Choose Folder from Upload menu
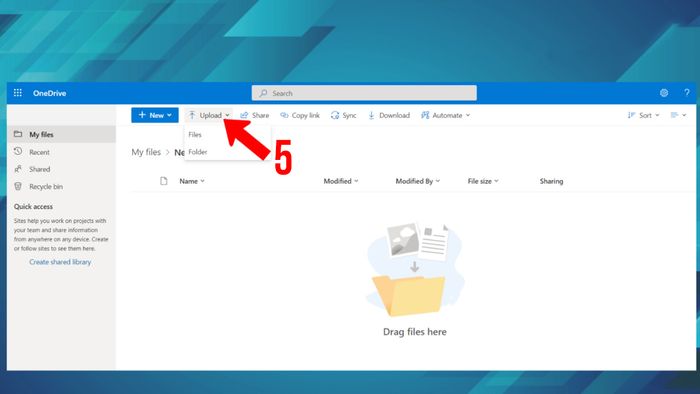700x394 pixels. pyautogui.click(x=198, y=152)
